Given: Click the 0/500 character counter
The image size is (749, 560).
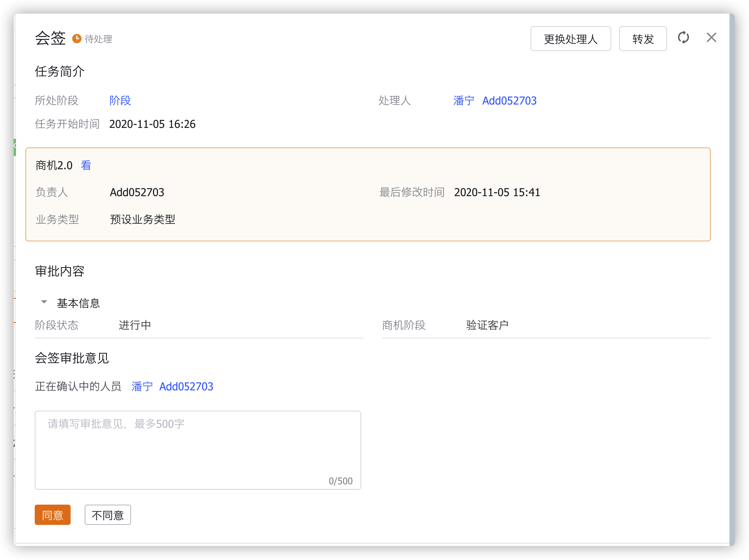Looking at the screenshot, I should point(341,481).
